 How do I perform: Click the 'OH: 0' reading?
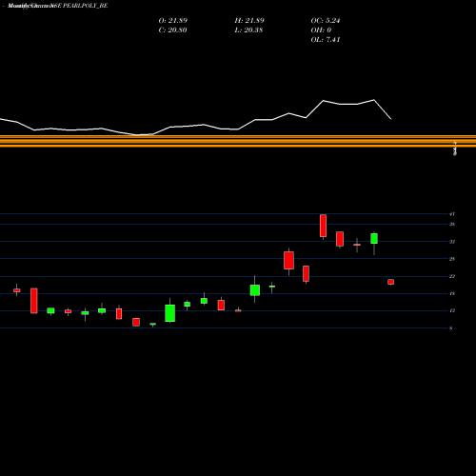[x=321, y=30]
